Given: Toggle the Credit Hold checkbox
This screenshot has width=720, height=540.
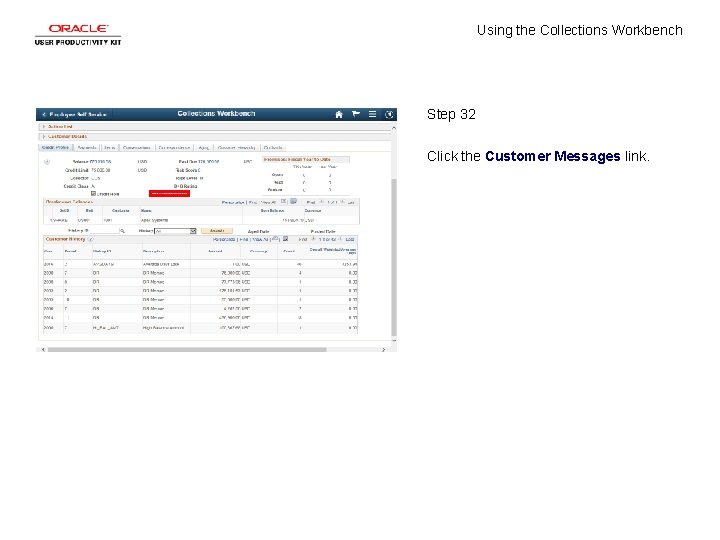Looking at the screenshot, I should (93, 194).
